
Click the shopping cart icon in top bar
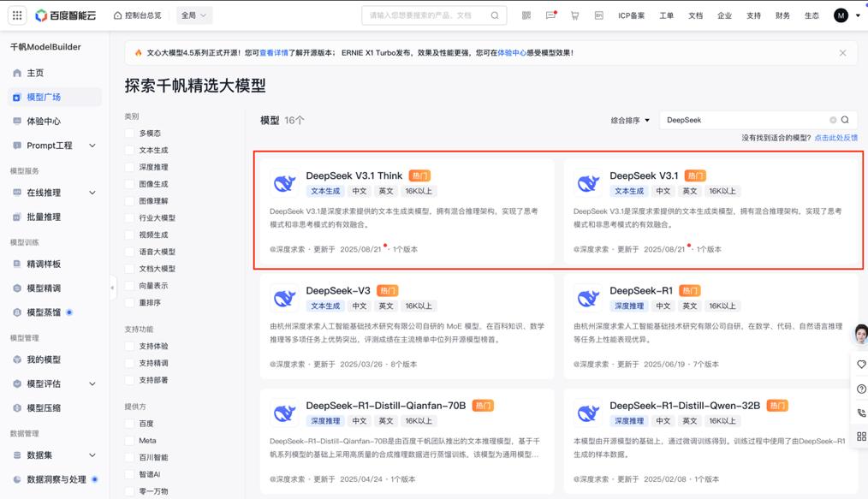(x=574, y=15)
